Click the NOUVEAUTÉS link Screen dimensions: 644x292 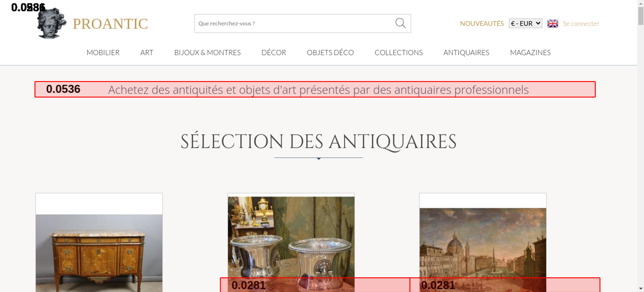(x=482, y=23)
